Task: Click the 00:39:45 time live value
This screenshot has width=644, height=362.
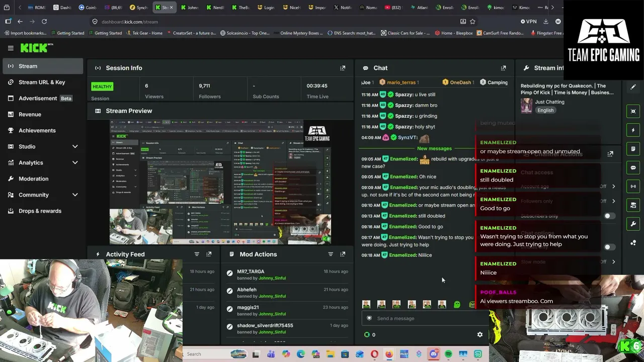Action: pyautogui.click(x=317, y=86)
